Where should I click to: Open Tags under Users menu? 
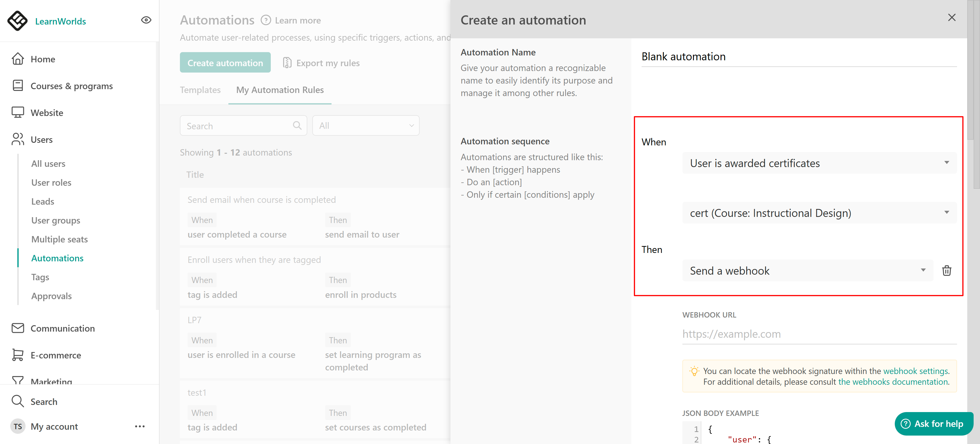[x=40, y=277]
